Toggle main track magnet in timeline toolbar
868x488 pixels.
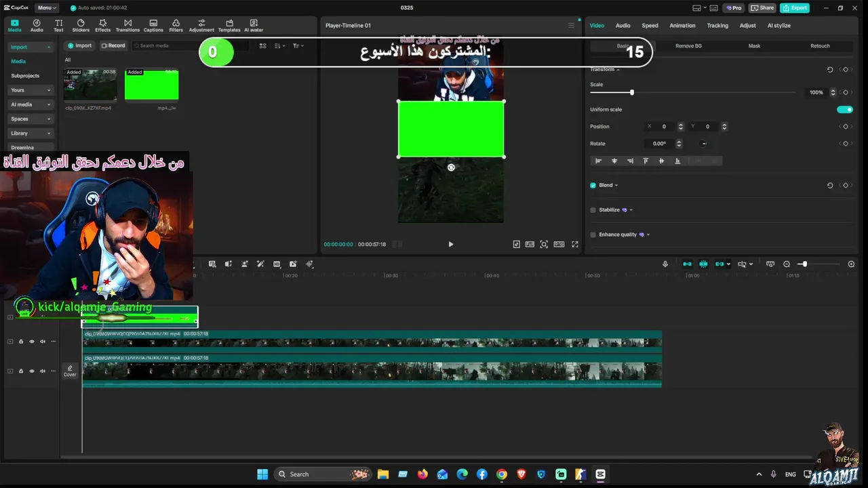click(x=687, y=264)
